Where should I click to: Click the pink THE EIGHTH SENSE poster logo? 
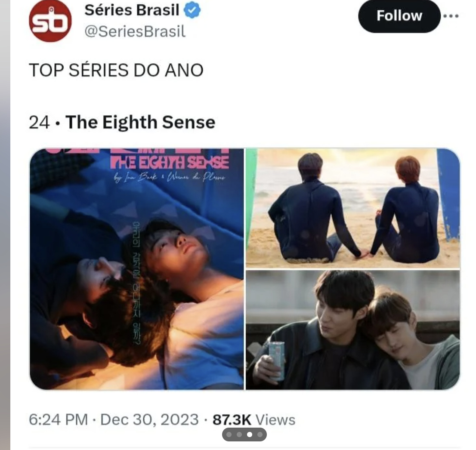pyautogui.click(x=170, y=163)
